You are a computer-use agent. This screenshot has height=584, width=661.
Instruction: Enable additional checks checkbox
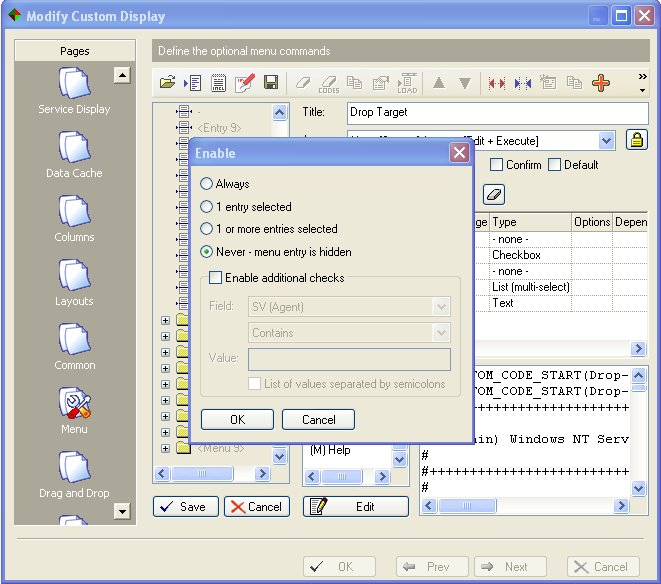tap(214, 277)
